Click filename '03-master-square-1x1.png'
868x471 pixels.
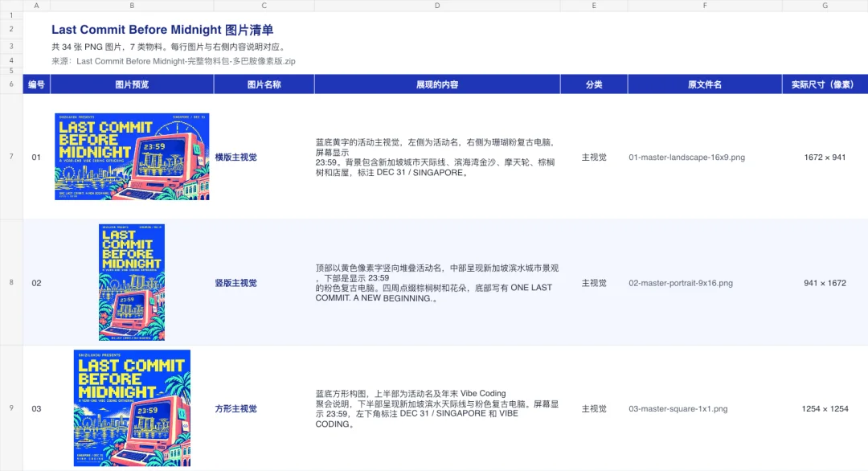point(678,408)
